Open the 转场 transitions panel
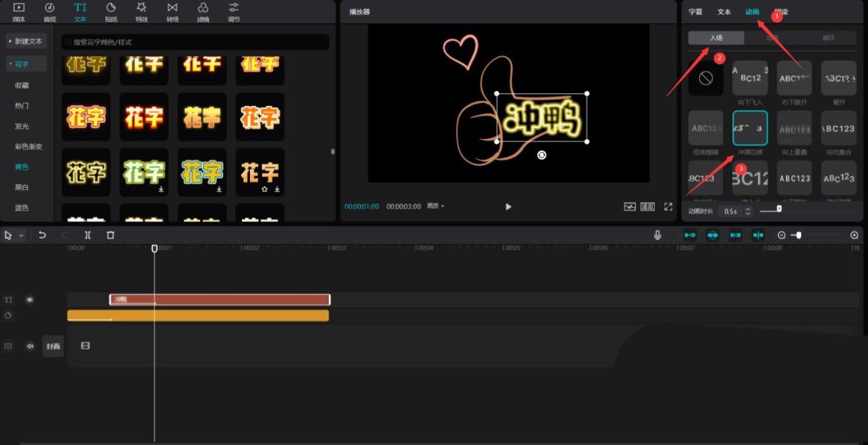The height and width of the screenshot is (445, 868). (172, 11)
